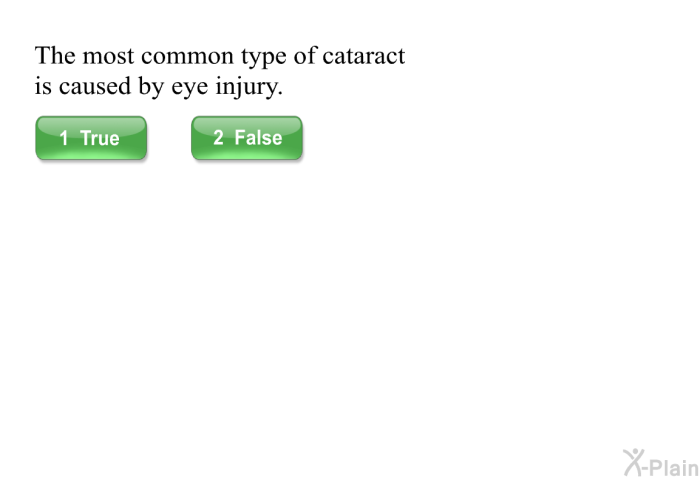The image size is (700, 480).
Task: Click the words is caused by
Action: coord(100,87)
